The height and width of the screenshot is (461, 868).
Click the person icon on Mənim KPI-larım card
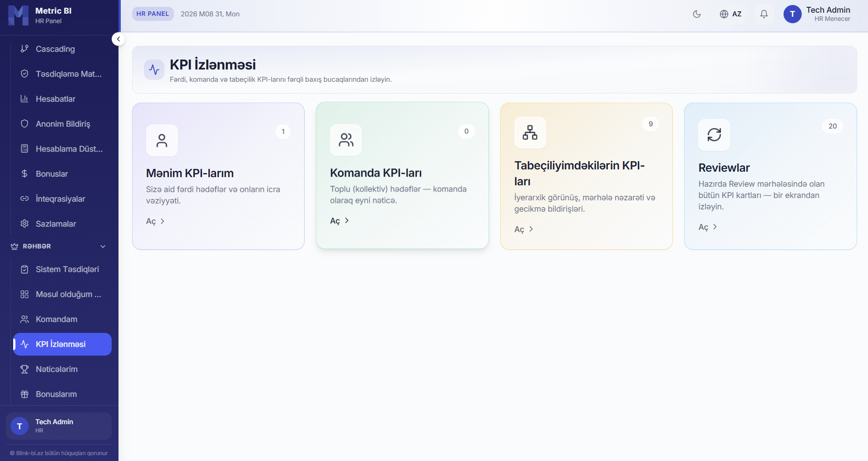162,140
